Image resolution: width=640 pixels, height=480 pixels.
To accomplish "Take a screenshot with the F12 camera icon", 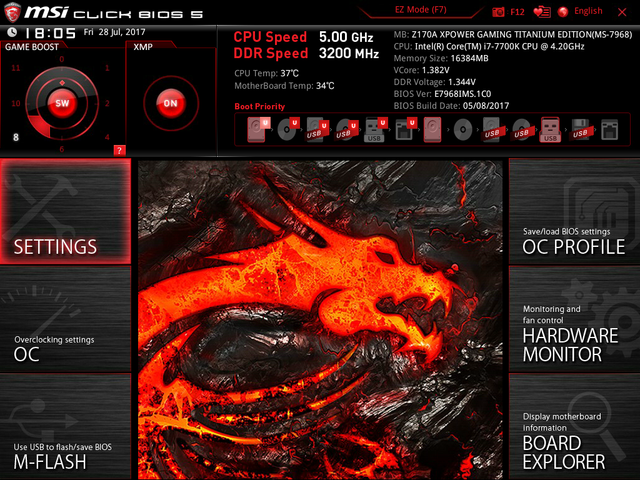I will [498, 12].
